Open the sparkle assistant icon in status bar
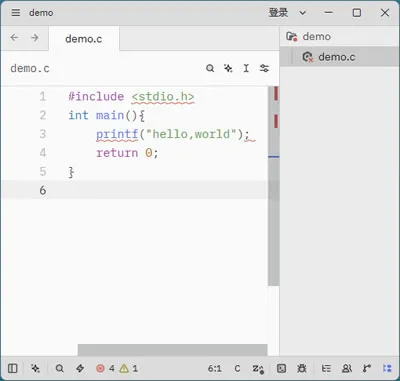The height and width of the screenshot is (381, 400). 35,368
